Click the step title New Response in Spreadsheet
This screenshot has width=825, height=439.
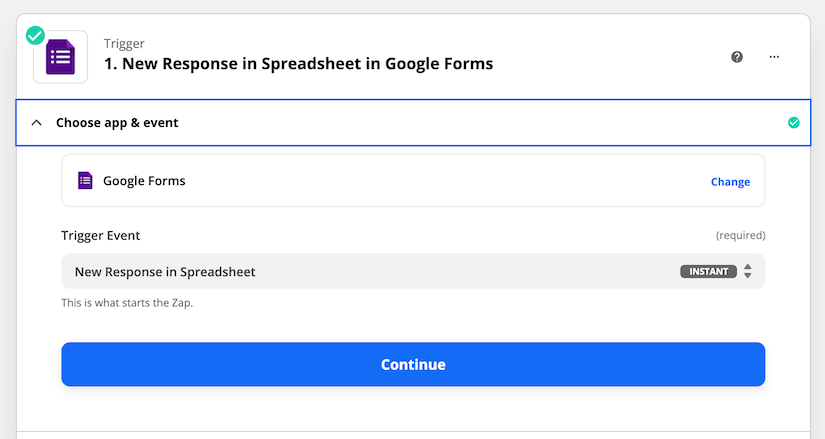point(298,64)
